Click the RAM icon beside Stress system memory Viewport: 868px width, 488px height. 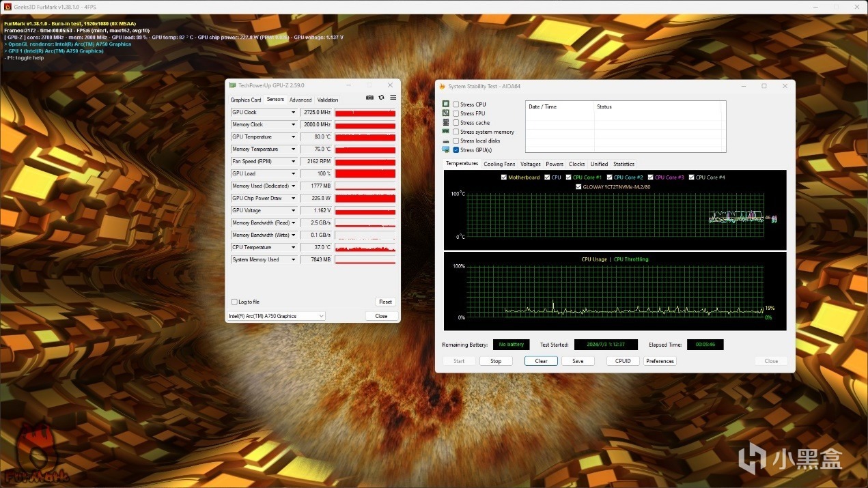coord(446,131)
